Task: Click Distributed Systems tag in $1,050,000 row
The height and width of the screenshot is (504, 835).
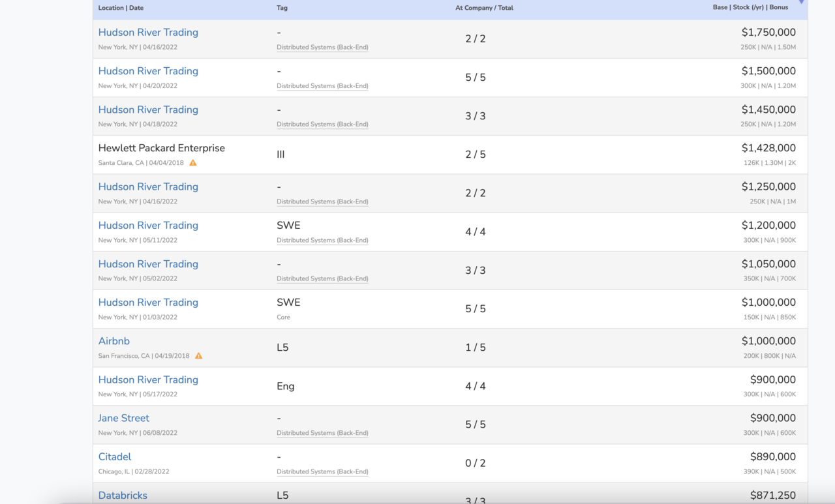Action: coord(322,279)
